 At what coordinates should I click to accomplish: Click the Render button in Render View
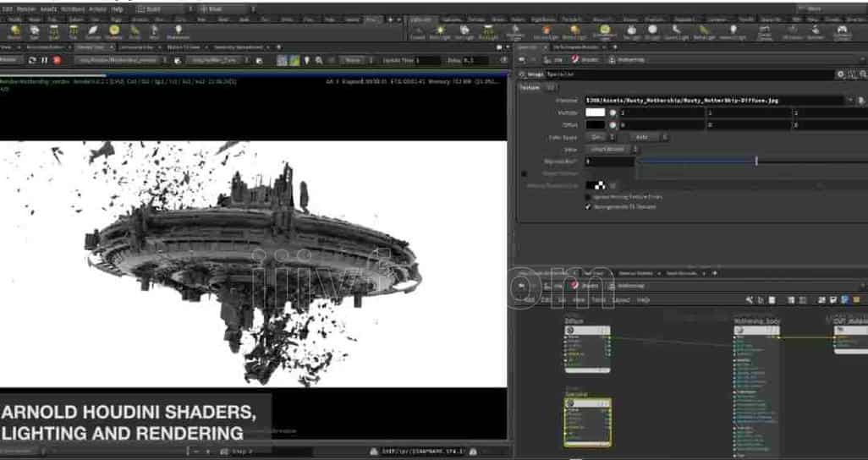click(8, 59)
